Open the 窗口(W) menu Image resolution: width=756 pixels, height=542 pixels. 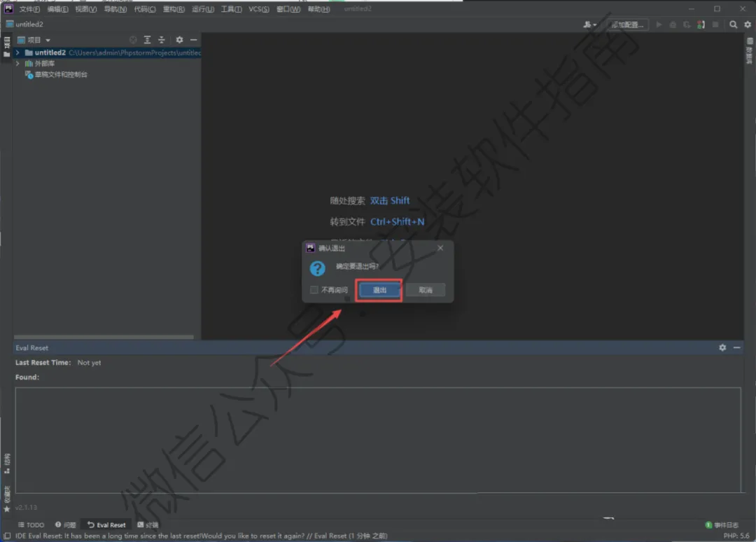click(x=288, y=9)
